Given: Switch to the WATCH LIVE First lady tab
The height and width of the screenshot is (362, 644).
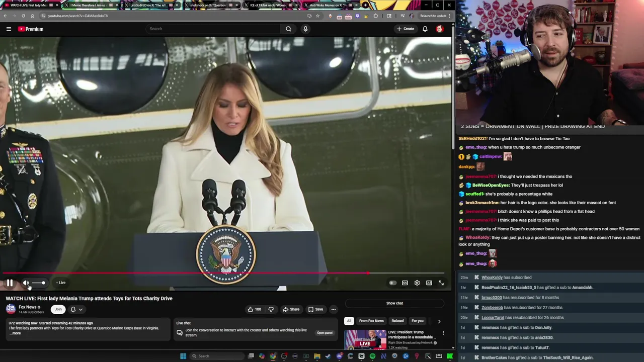Looking at the screenshot, I should 32,5.
